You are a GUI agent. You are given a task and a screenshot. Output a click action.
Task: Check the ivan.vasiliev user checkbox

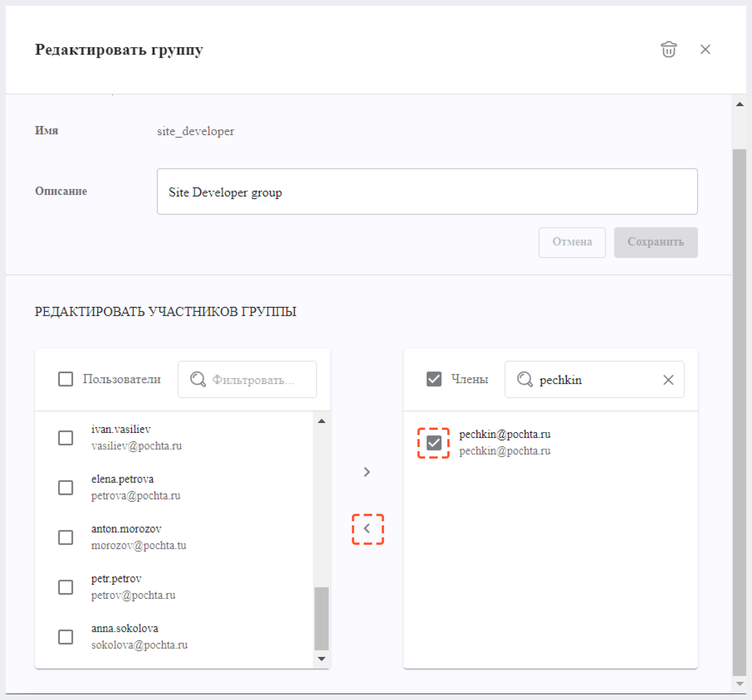point(66,438)
